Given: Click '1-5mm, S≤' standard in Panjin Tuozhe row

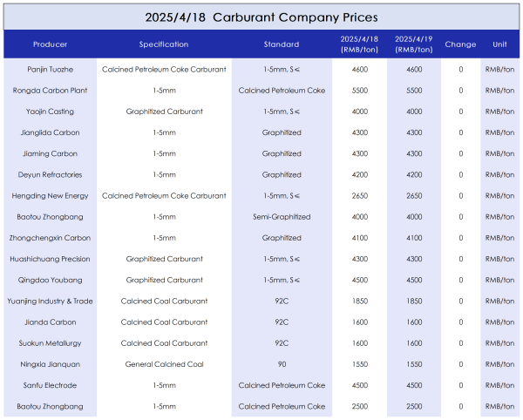Looking at the screenshot, I should [x=282, y=70].
